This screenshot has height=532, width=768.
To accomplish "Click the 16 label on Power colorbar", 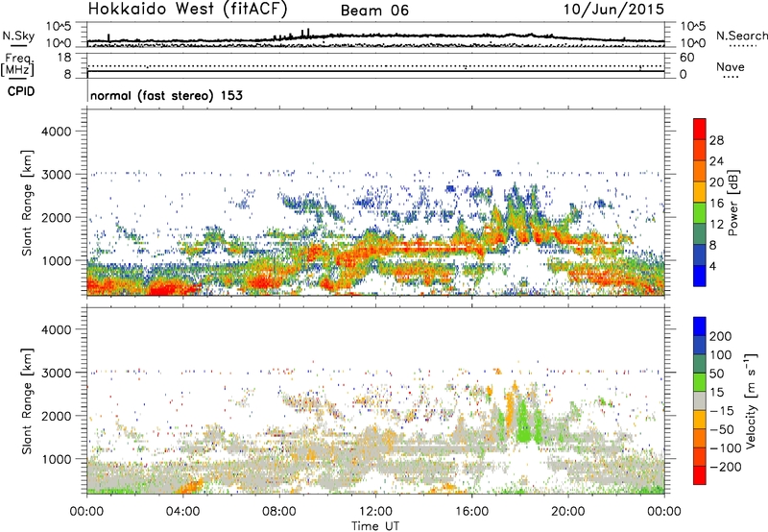I will pyautogui.click(x=716, y=203).
